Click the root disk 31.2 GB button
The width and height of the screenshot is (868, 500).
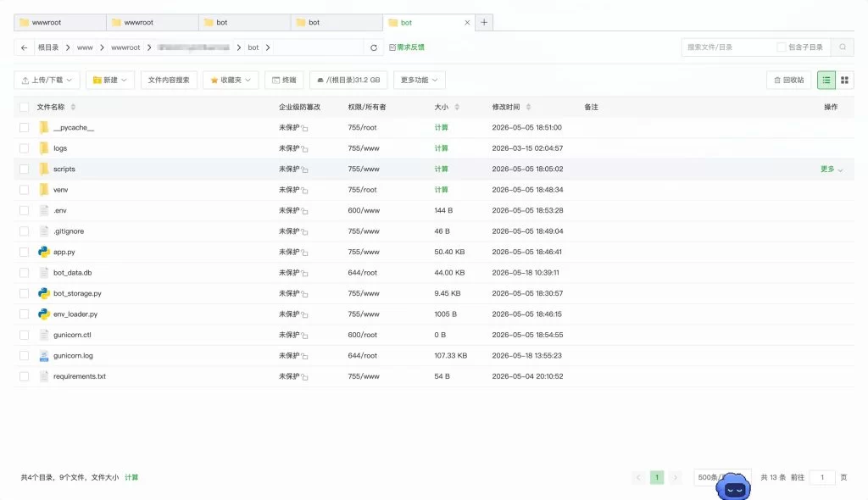click(348, 81)
